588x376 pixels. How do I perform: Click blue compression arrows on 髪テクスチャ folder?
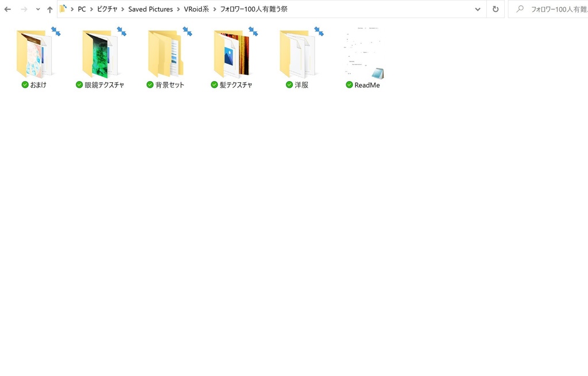pyautogui.click(x=253, y=31)
